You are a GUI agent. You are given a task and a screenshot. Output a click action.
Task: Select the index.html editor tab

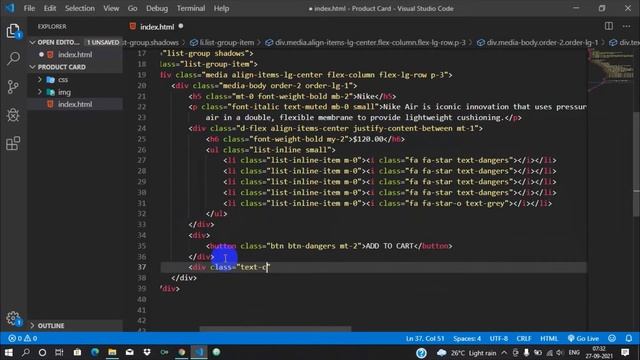pyautogui.click(x=157, y=27)
